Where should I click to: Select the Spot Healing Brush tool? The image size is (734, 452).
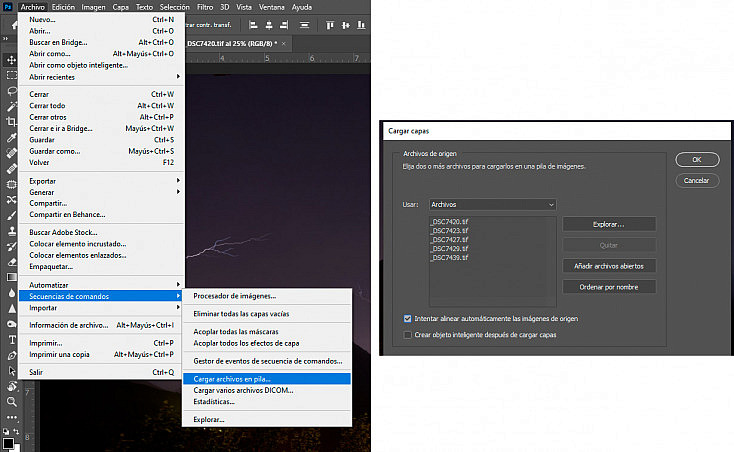[11, 153]
